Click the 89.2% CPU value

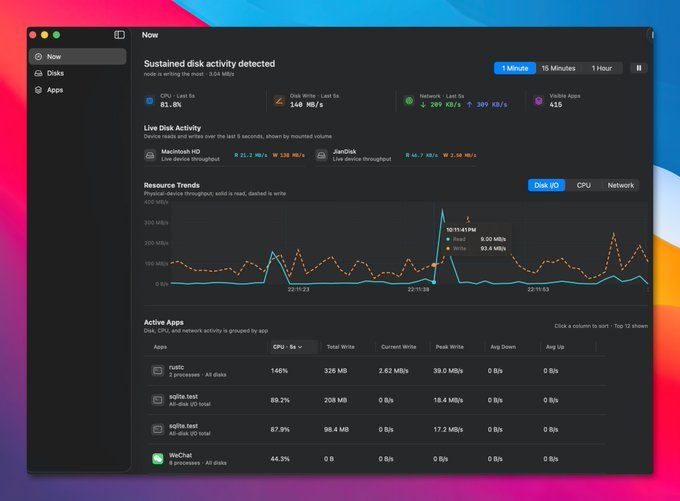(x=280, y=400)
